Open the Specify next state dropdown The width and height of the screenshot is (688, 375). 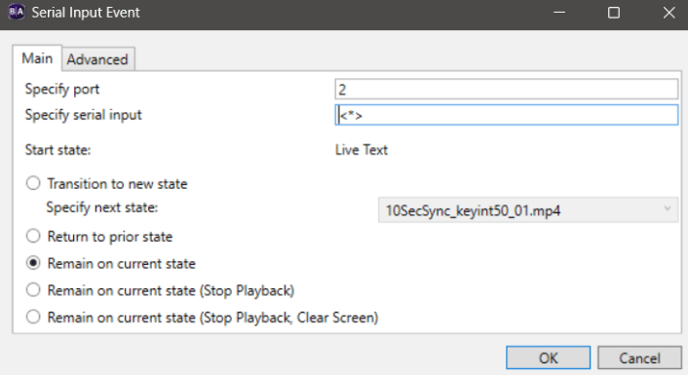(x=528, y=211)
